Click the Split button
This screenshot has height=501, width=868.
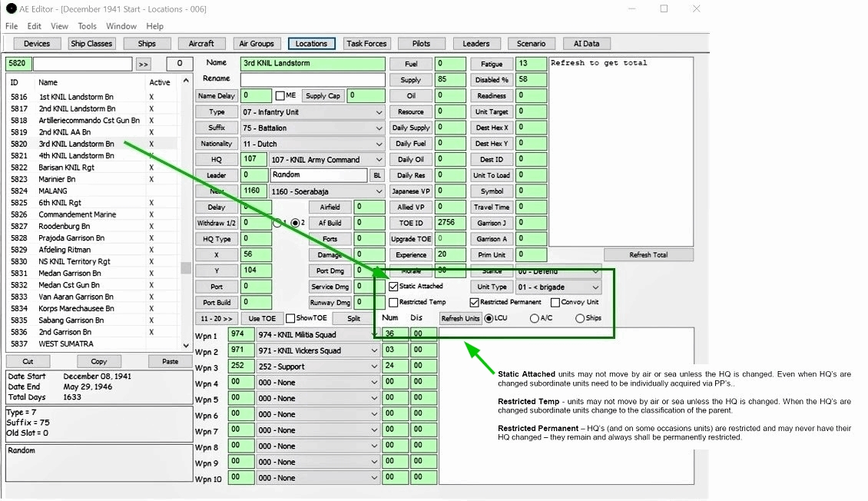(354, 319)
